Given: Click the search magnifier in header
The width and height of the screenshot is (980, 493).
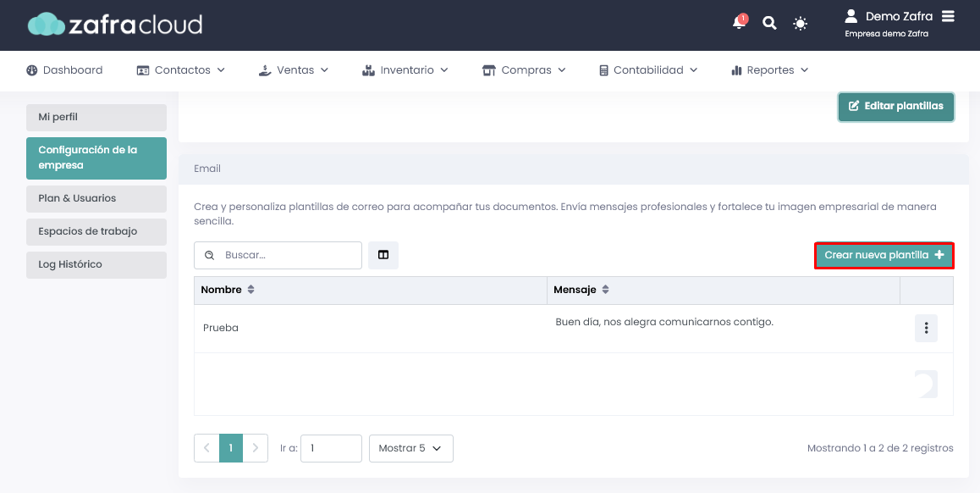Looking at the screenshot, I should tap(769, 24).
